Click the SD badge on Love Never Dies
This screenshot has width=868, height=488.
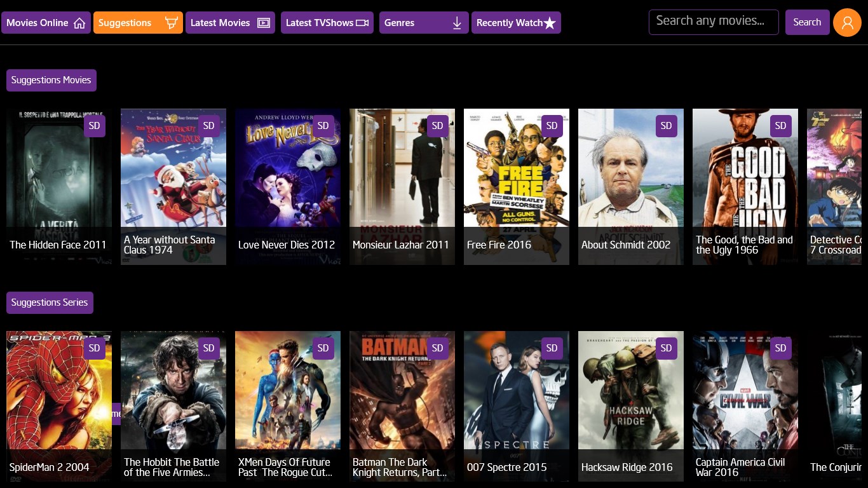[x=323, y=126]
